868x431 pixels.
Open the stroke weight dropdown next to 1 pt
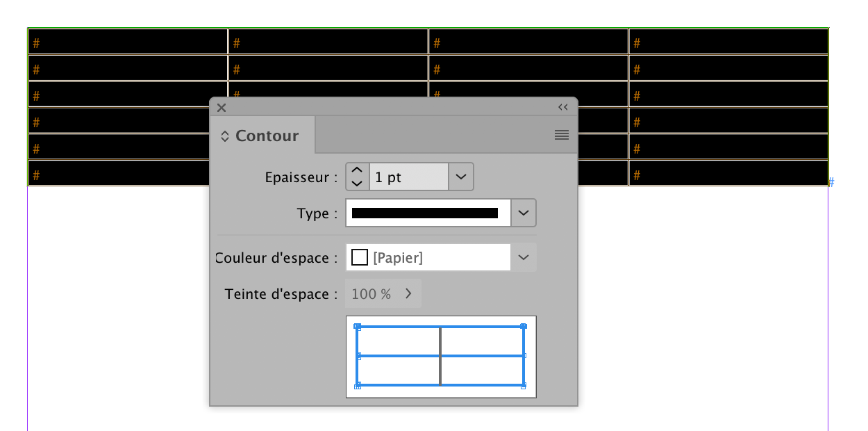tap(460, 177)
